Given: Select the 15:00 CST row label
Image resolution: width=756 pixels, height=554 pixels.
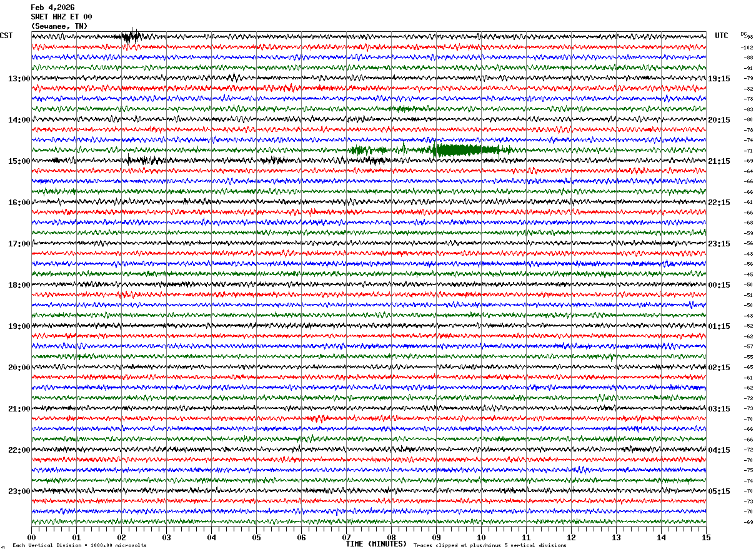Looking at the screenshot, I should [x=19, y=161].
